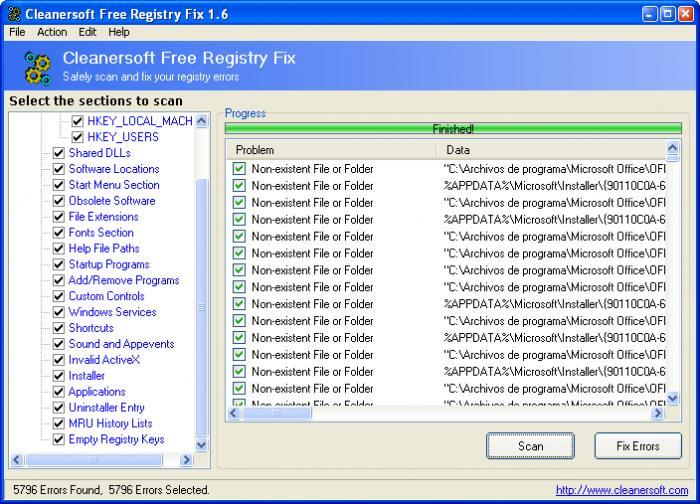Click the 'Select the sections to scan' heading
The image size is (700, 504).
point(96,101)
